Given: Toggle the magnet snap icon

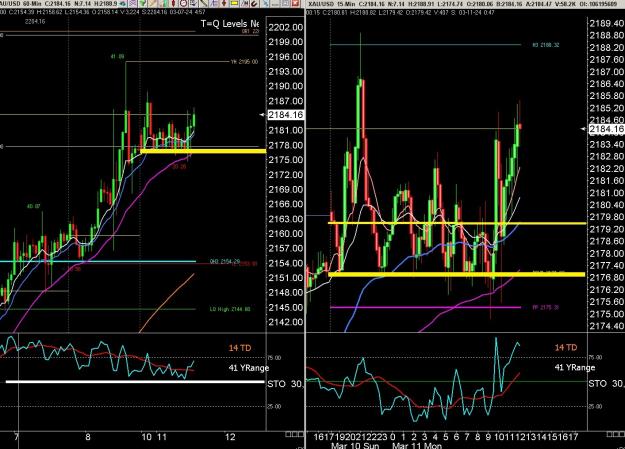Looking at the screenshot, I should [254, 4].
